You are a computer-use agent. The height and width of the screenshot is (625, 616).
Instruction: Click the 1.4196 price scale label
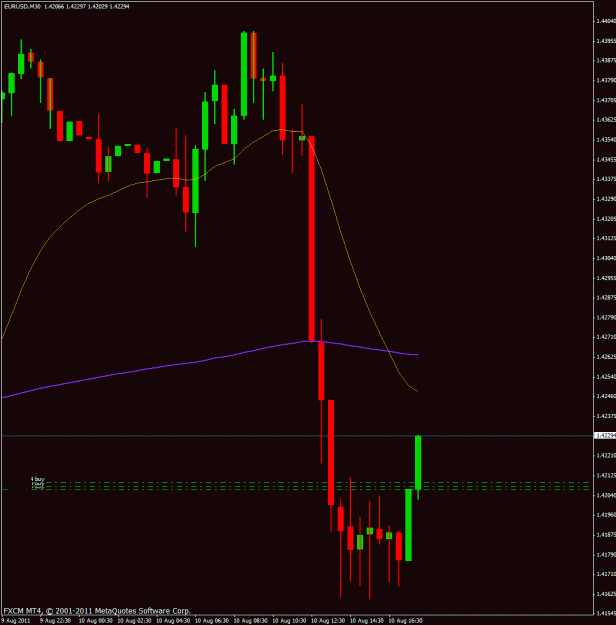click(x=606, y=515)
